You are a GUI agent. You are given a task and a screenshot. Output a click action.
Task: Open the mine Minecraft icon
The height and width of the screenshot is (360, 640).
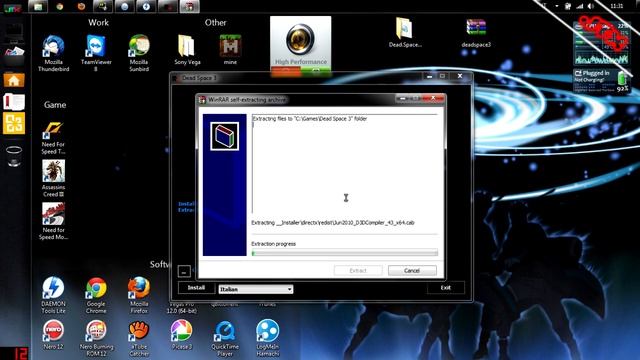pyautogui.click(x=230, y=50)
